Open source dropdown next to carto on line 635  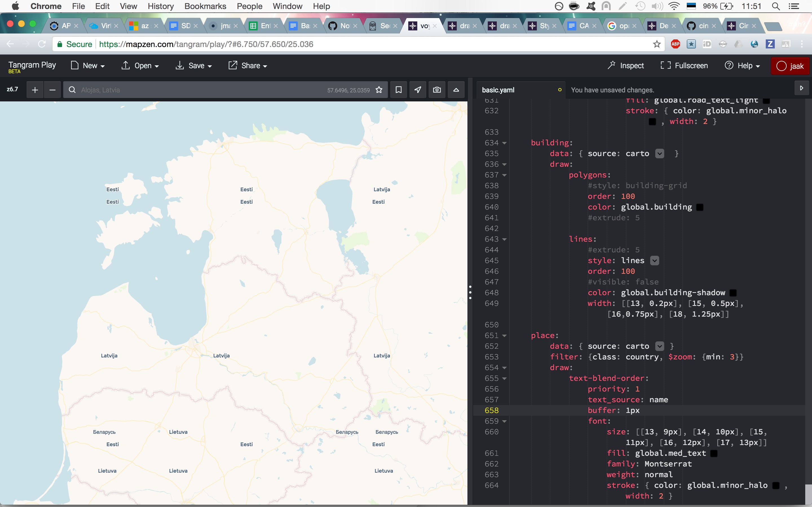660,154
